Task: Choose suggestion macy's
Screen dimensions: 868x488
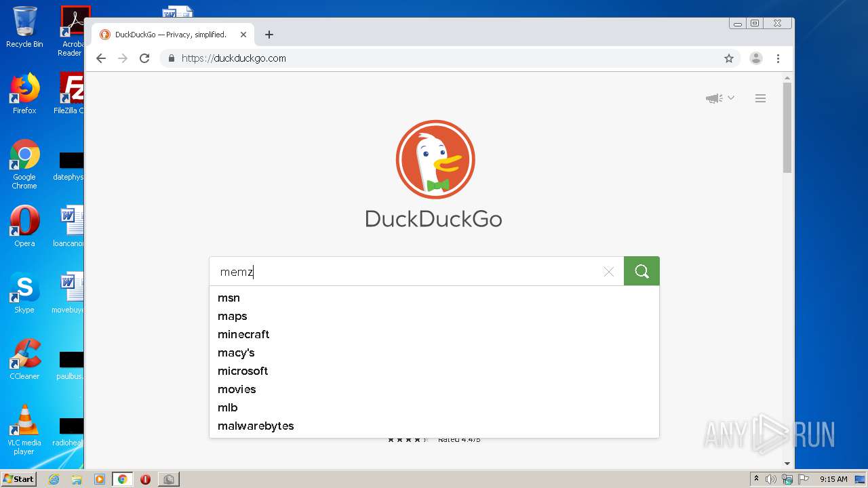Action: pos(434,352)
